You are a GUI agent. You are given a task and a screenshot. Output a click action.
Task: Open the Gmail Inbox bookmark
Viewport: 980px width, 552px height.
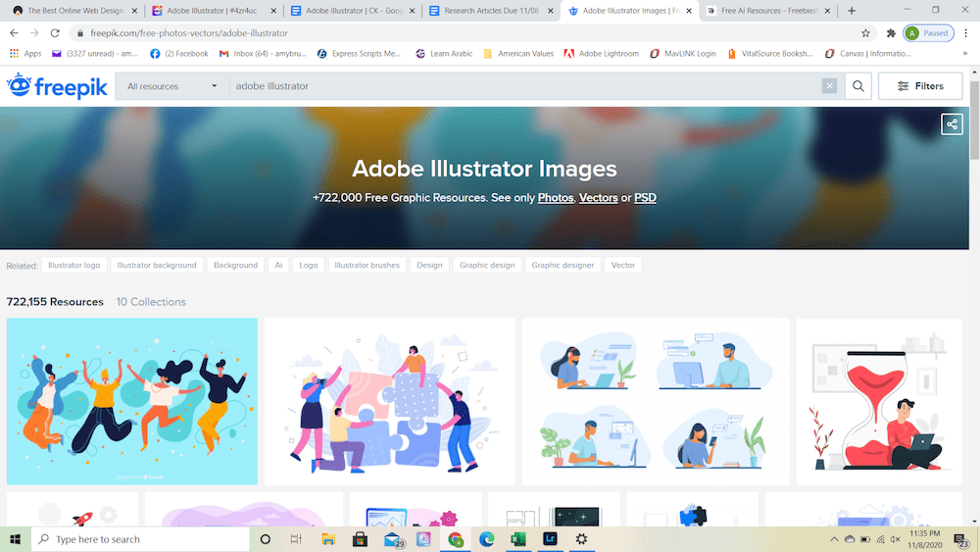pos(263,54)
